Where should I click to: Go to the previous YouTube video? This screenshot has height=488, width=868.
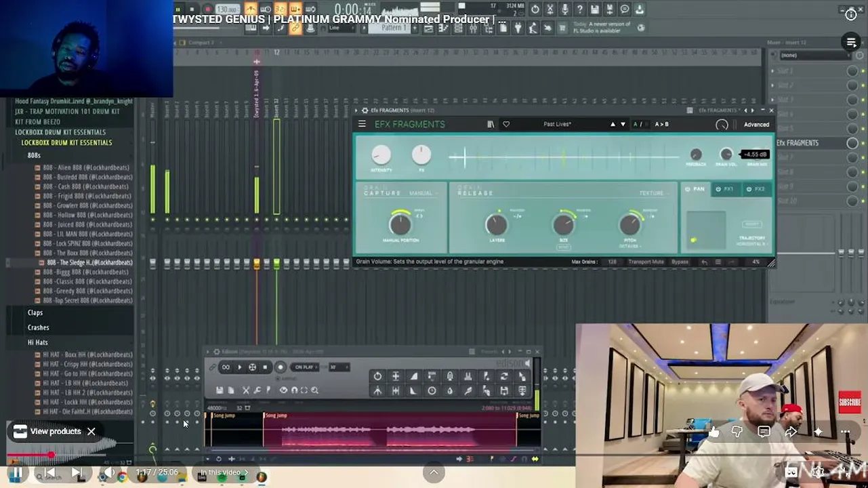[49, 473]
